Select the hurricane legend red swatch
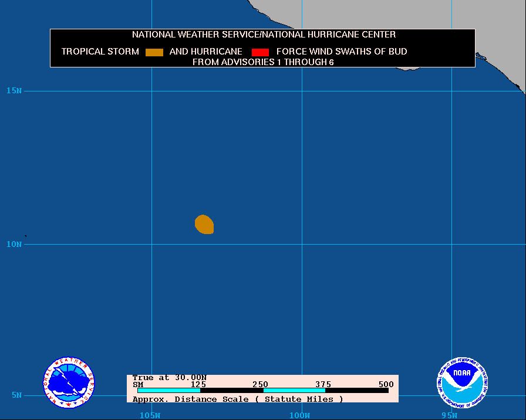The height and width of the screenshot is (420, 526). (260, 52)
